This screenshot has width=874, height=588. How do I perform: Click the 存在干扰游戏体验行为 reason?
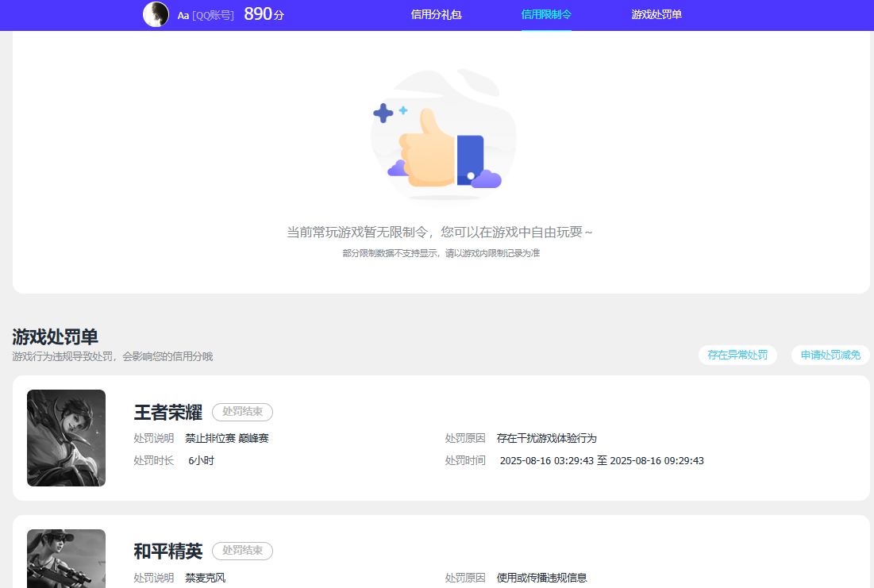click(547, 439)
